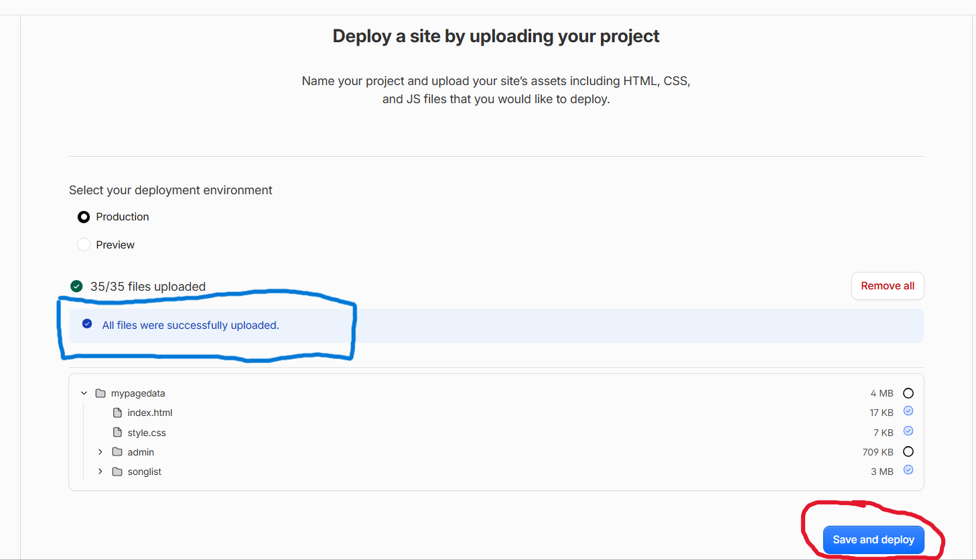Select the Preview deployment environment
This screenshot has height=560, width=976.
(x=84, y=245)
